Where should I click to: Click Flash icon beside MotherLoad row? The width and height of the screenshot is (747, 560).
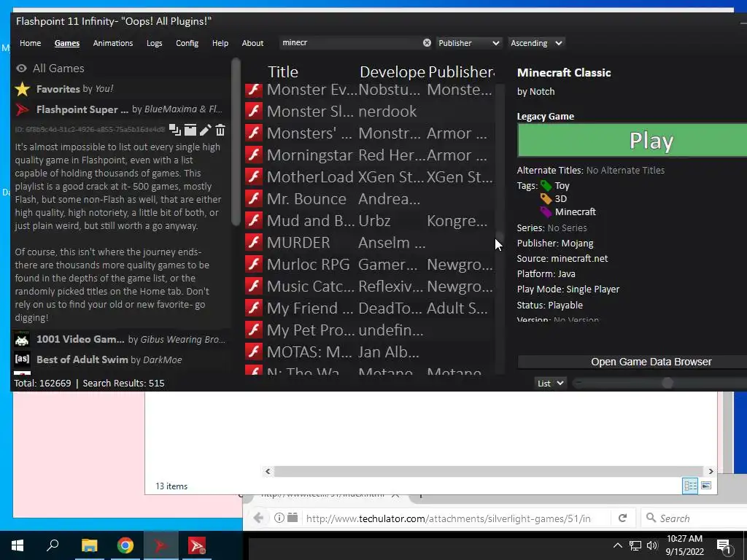tap(254, 177)
